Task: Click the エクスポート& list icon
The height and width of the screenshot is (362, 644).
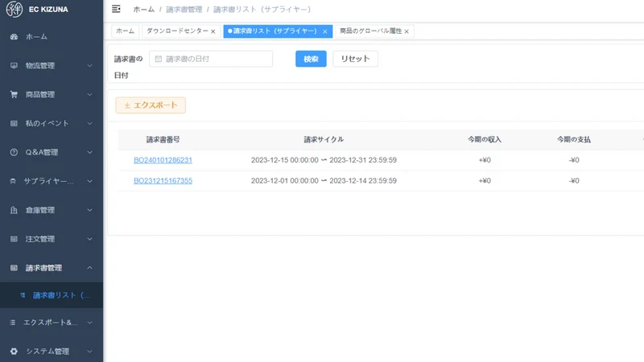Action: pos(13,323)
